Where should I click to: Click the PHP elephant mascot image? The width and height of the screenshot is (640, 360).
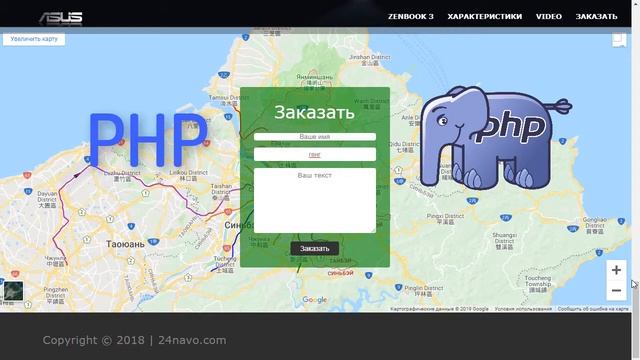[496, 138]
